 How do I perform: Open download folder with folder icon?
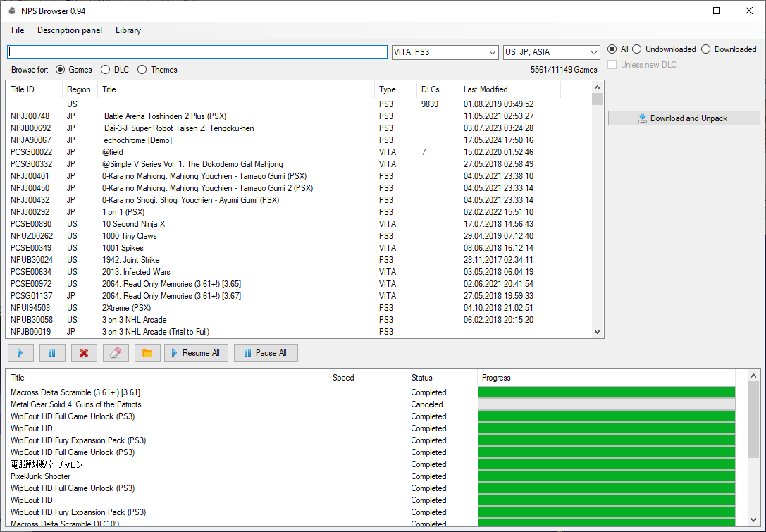click(147, 353)
